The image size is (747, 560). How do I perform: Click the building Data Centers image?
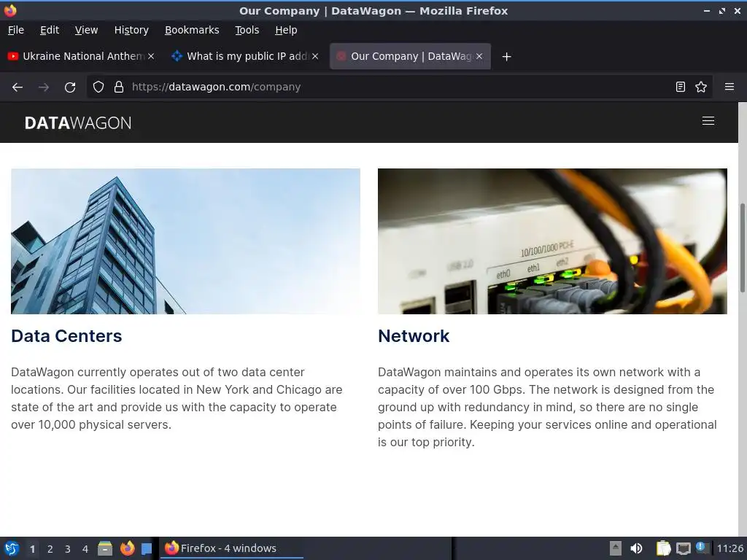pos(185,241)
